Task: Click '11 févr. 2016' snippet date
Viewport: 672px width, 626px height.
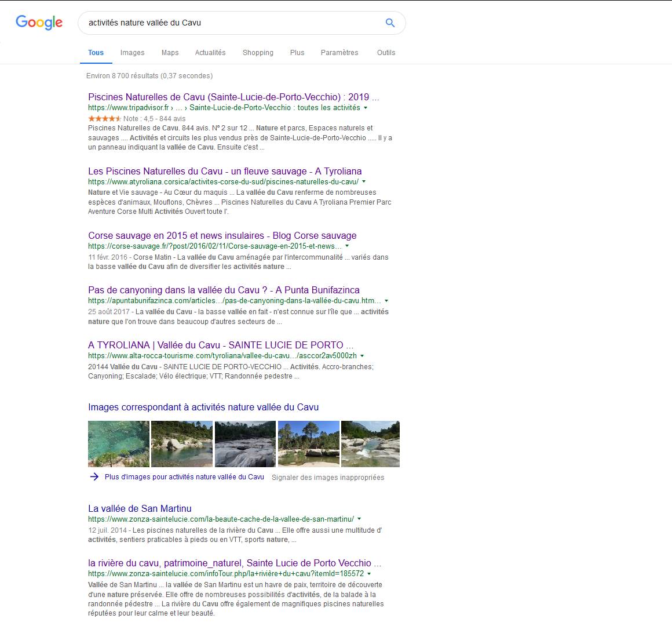Action: pyautogui.click(x=108, y=257)
